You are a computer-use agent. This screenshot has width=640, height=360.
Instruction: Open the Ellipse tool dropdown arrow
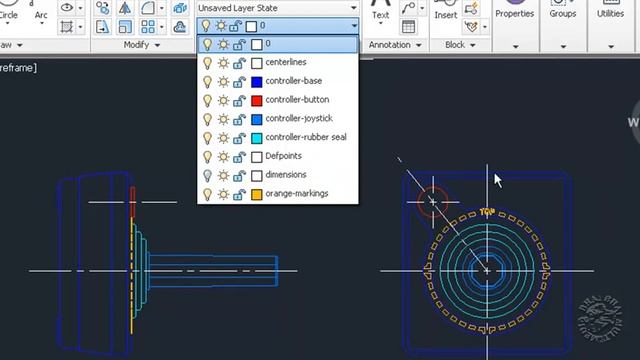(80, 8)
